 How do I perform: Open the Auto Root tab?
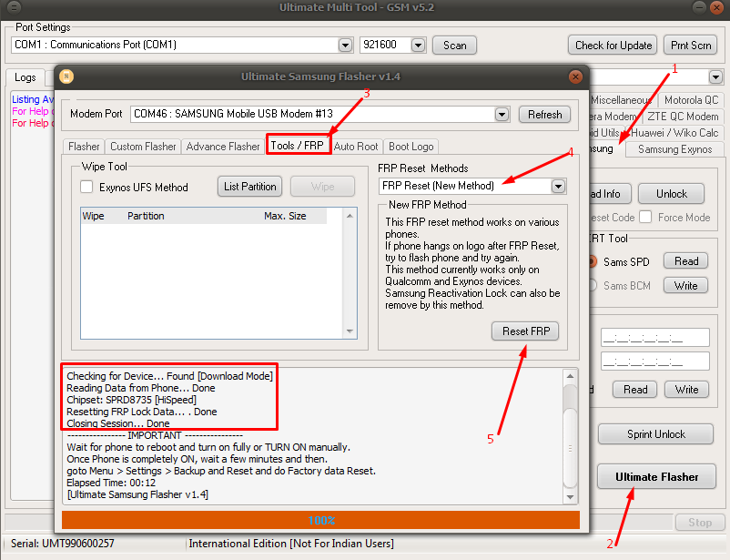click(x=356, y=147)
